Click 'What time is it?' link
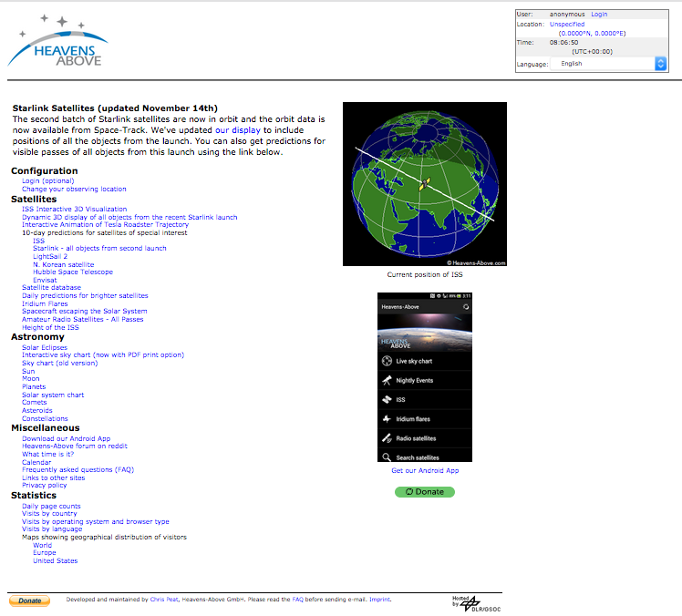The image size is (682, 616). [47, 455]
